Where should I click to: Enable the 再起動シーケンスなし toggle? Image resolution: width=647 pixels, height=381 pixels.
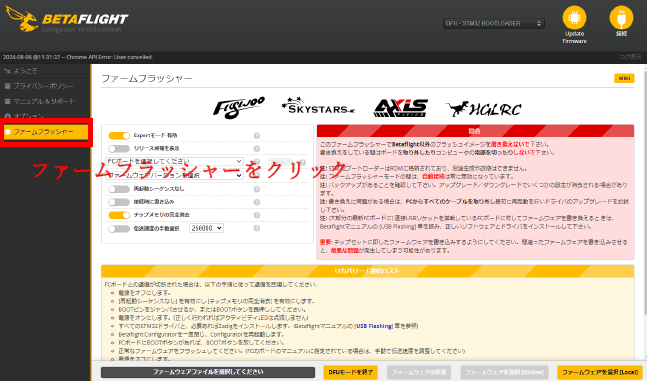point(119,189)
